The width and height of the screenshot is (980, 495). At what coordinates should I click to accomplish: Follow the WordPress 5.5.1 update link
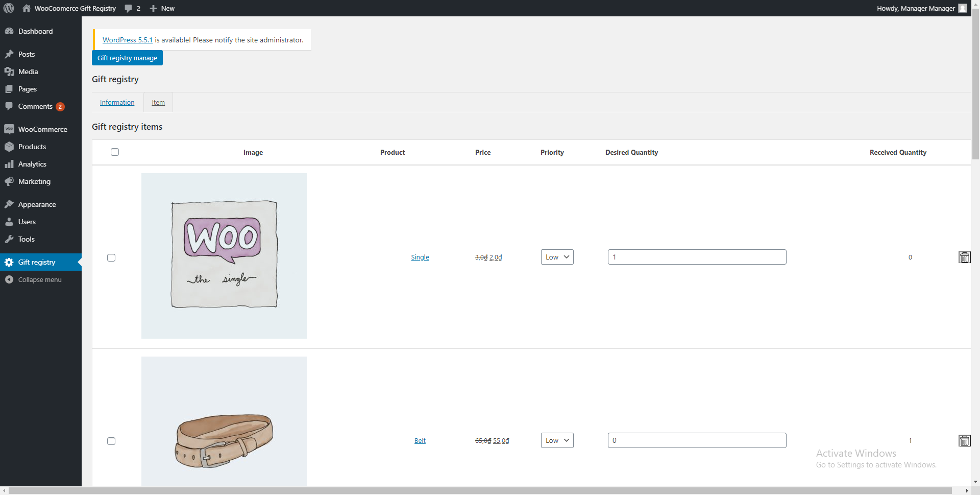pyautogui.click(x=128, y=40)
